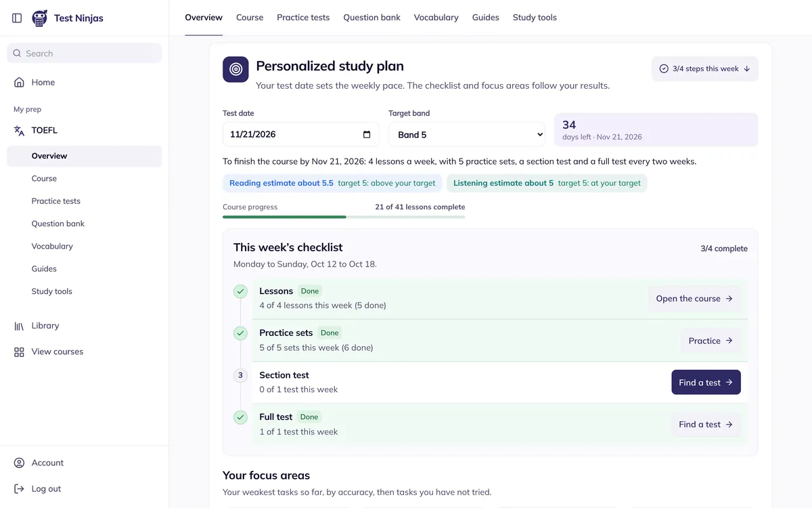Click the sidebar Search field
Image resolution: width=812 pixels, height=508 pixels.
click(x=85, y=54)
